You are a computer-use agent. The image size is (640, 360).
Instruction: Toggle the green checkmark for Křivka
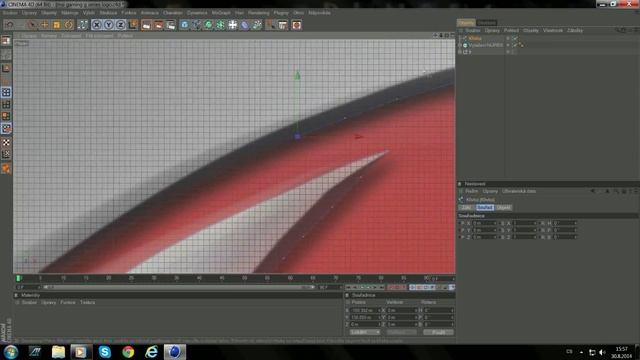pyautogui.click(x=515, y=38)
